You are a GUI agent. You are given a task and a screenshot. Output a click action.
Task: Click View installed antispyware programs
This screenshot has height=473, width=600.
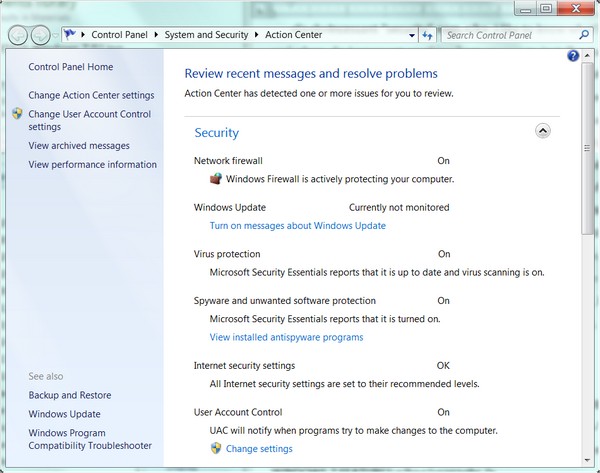(x=286, y=338)
